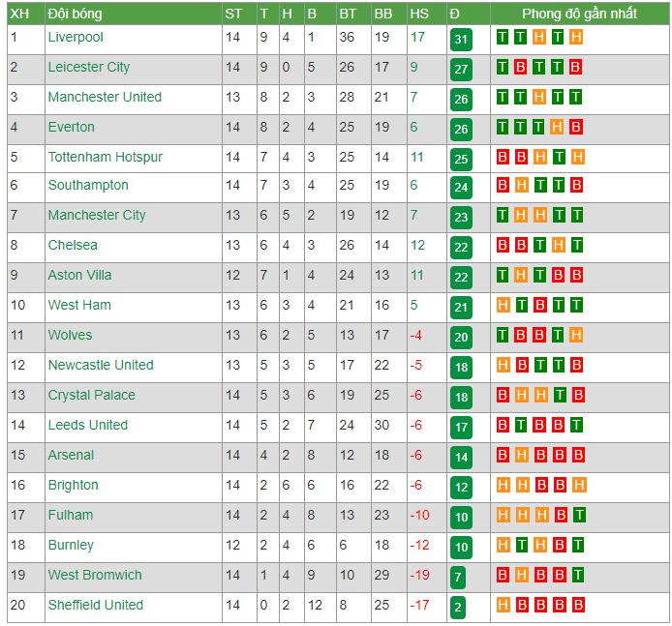Click Fulham's last green T form icon
Image resolution: width=672 pixels, height=626 pixels.
(579, 515)
